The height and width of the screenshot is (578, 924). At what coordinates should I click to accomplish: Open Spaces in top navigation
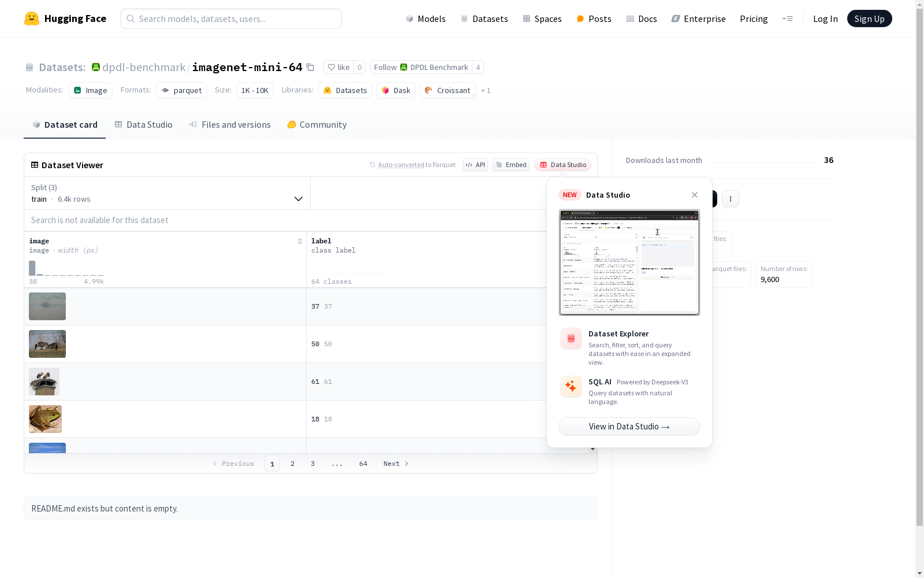tap(542, 18)
